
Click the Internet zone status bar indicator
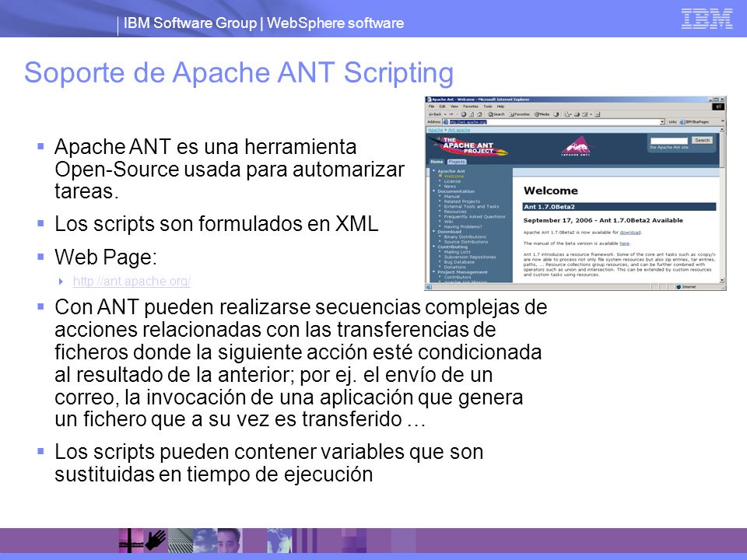pyautogui.click(x=686, y=287)
